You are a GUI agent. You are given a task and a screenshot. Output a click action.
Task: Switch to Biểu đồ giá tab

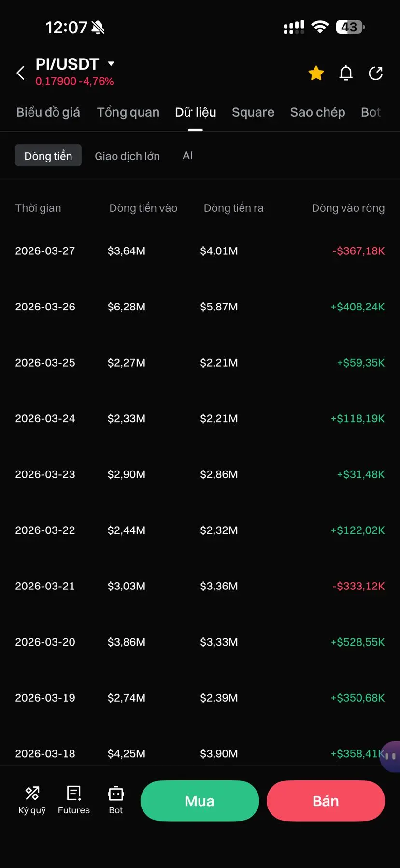(x=48, y=112)
